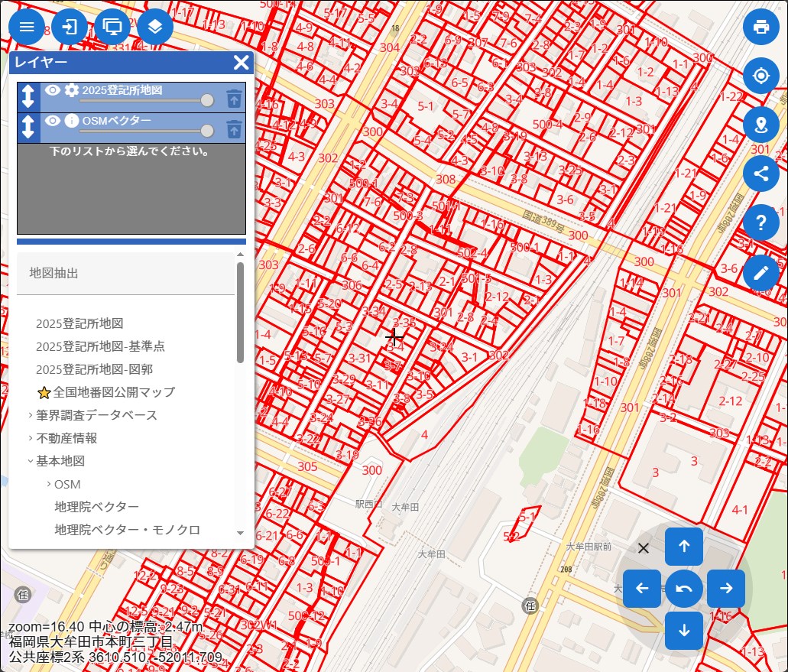Delete the OSMベクター layer with trash icon

(234, 129)
